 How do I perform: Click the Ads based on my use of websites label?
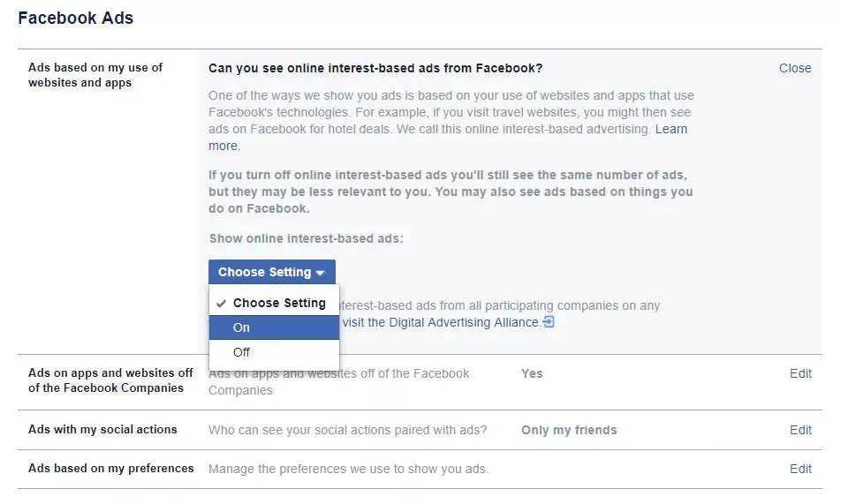(x=95, y=75)
